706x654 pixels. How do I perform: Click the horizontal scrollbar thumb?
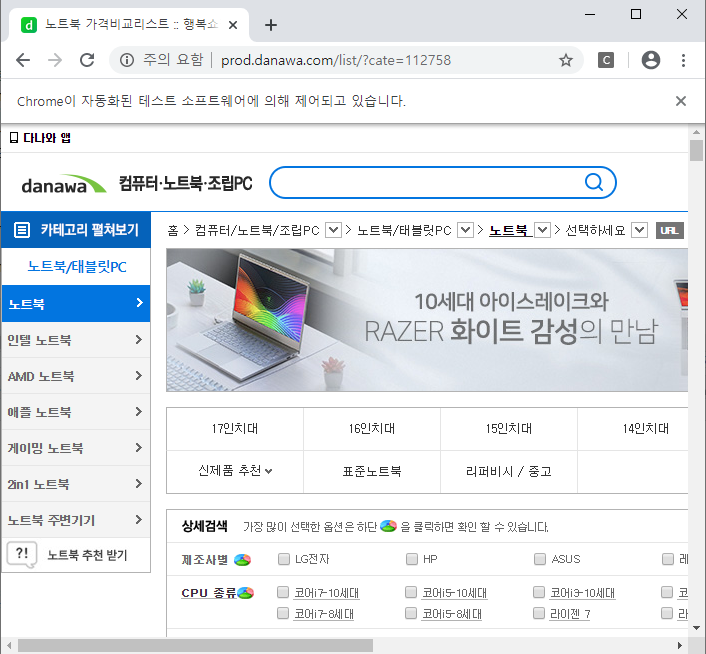195,645
